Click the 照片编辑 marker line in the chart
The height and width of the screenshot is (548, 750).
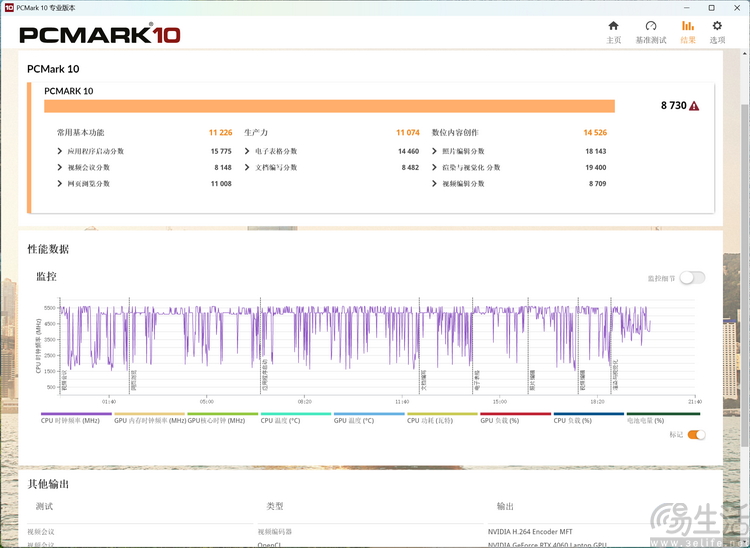(528, 346)
